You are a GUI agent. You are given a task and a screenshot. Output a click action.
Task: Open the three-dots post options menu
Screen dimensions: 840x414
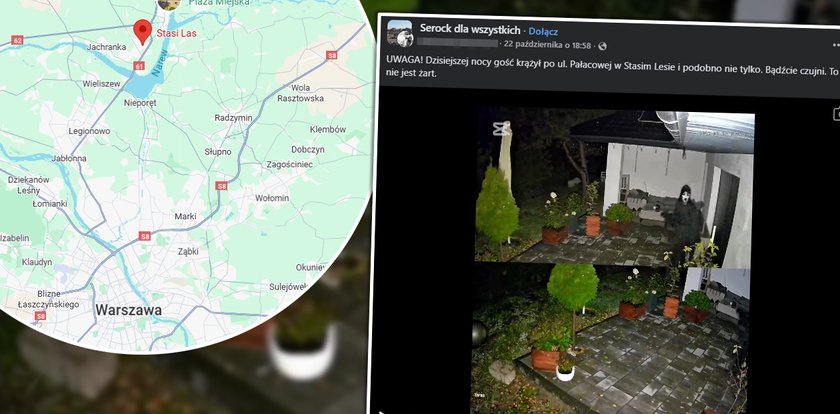coord(836,46)
